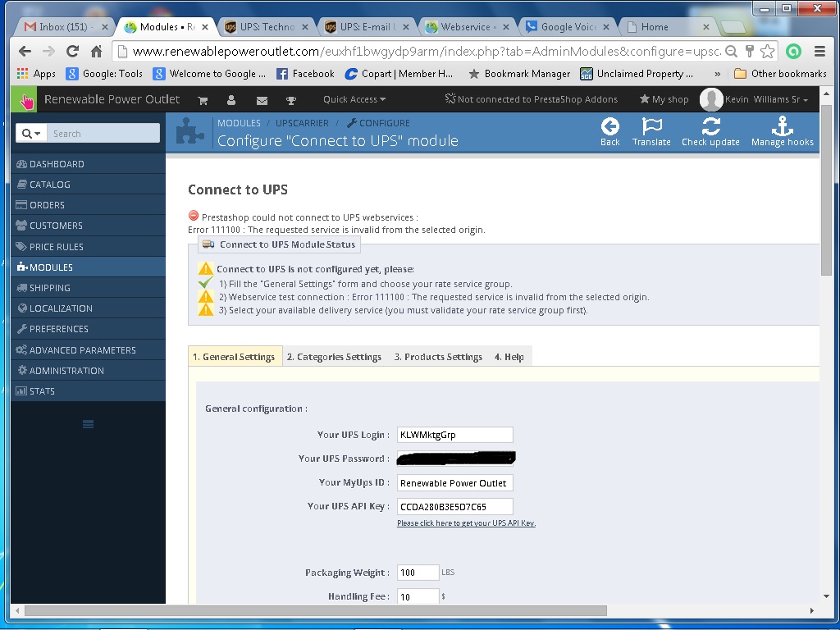Switch to 4. Help tab
Viewport: 840px width, 630px height.
pyautogui.click(x=509, y=357)
